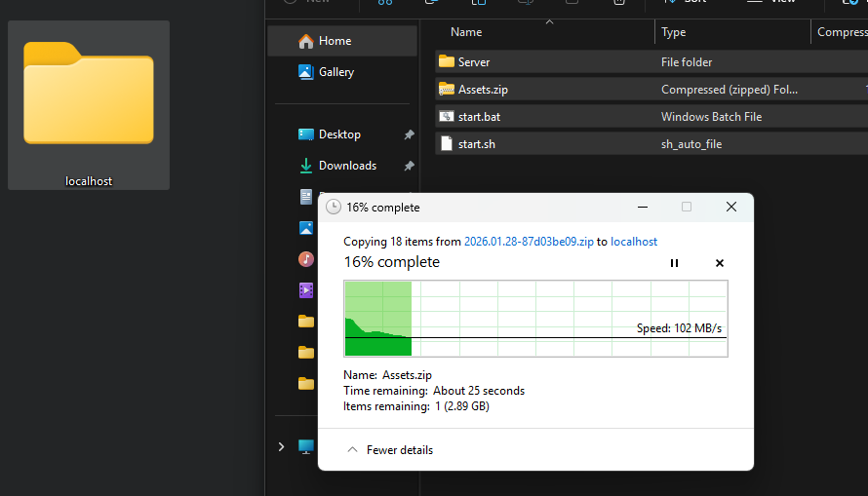Select the start.sh file
This screenshot has height=496, width=868.
click(651, 144)
